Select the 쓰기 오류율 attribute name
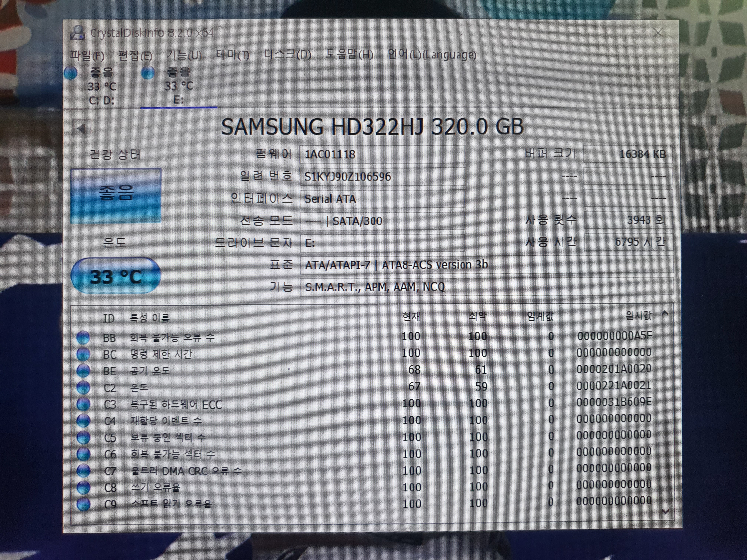This screenshot has height=560, width=747. 155,487
